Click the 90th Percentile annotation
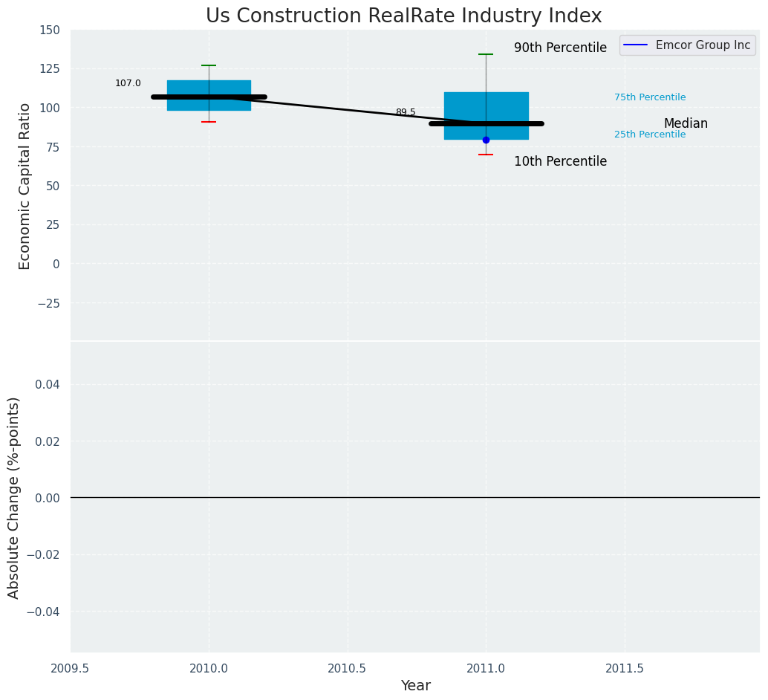 pyautogui.click(x=560, y=48)
